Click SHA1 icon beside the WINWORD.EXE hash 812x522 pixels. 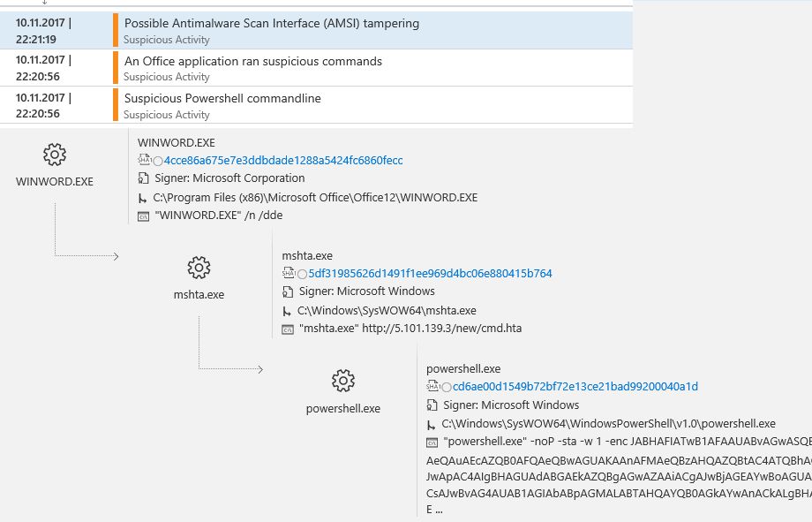(x=144, y=160)
